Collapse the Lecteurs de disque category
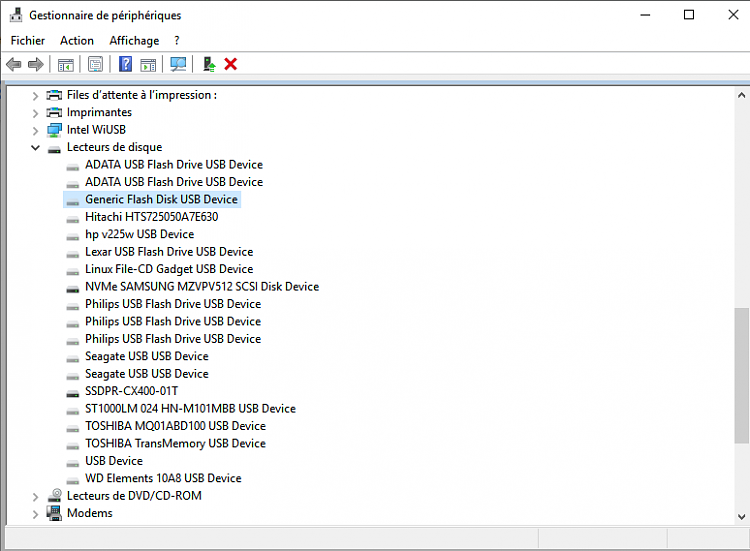This screenshot has width=750, height=551. click(36, 147)
